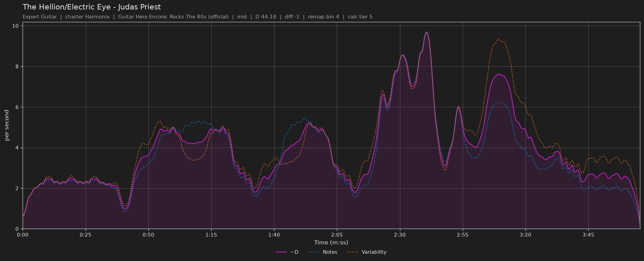Click the "0:00" time tick label
The image size is (644, 261).
coord(23,235)
